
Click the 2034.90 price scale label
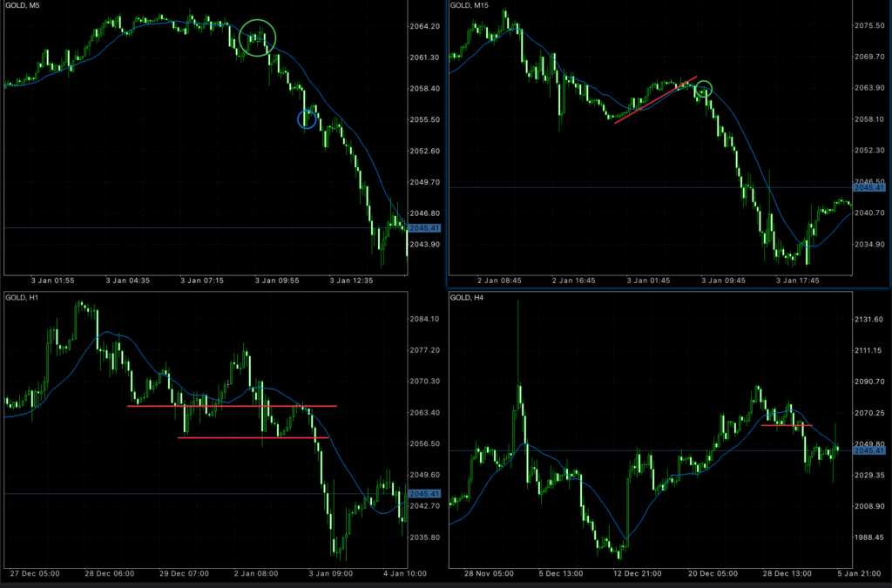coord(869,245)
